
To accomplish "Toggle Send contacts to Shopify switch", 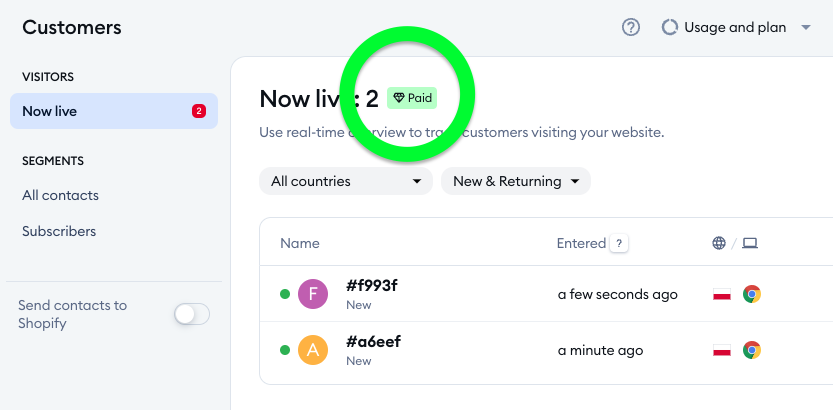I will [192, 314].
